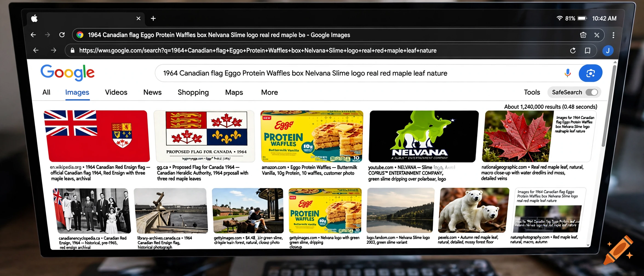Select the Images tab
644x276 pixels.
pos(77,93)
